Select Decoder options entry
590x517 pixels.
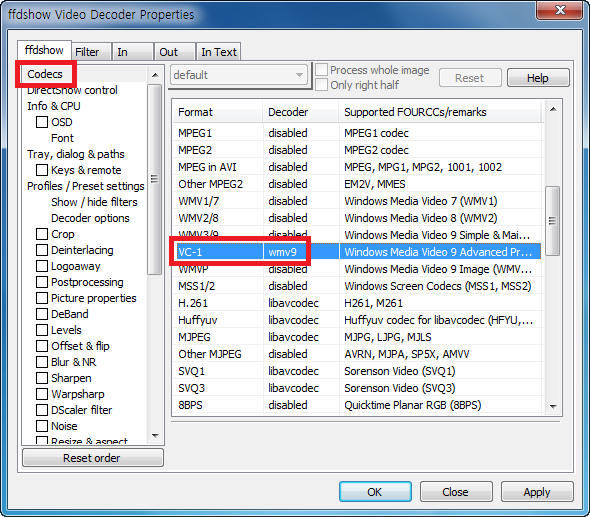point(90,218)
